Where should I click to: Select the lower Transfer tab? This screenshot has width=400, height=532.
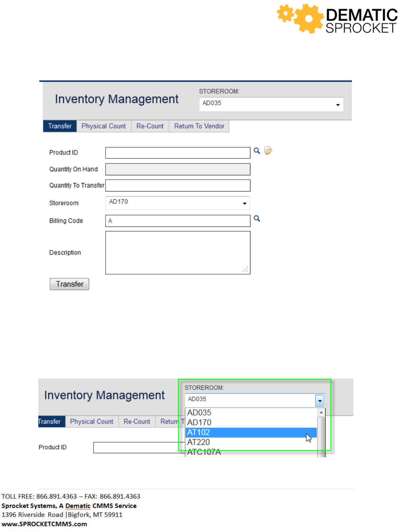click(x=51, y=422)
